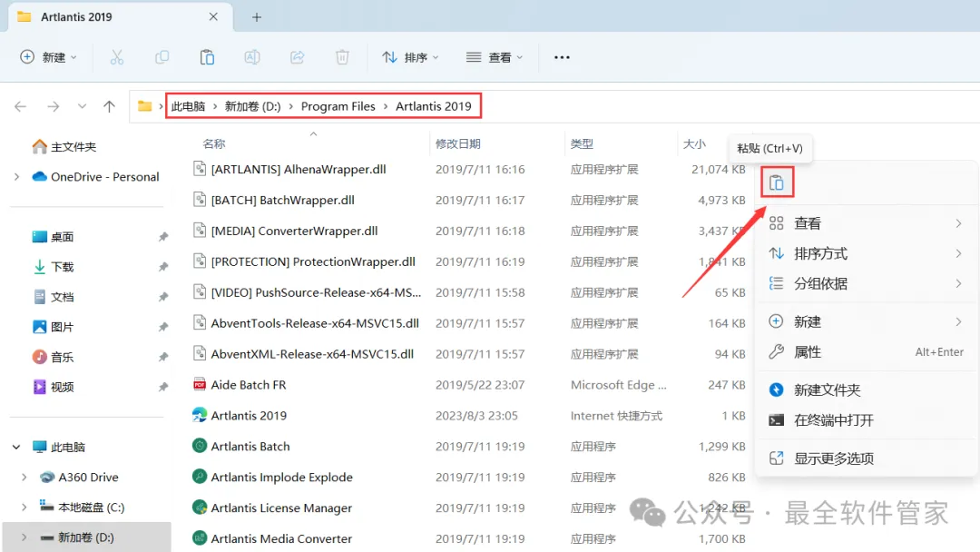Open 下载 in the sidebar

point(54,267)
